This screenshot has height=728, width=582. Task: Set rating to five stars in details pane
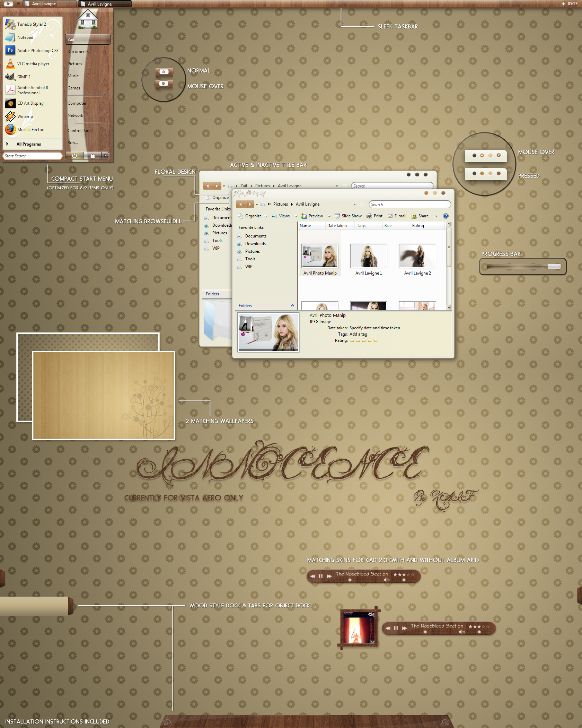tap(376, 340)
